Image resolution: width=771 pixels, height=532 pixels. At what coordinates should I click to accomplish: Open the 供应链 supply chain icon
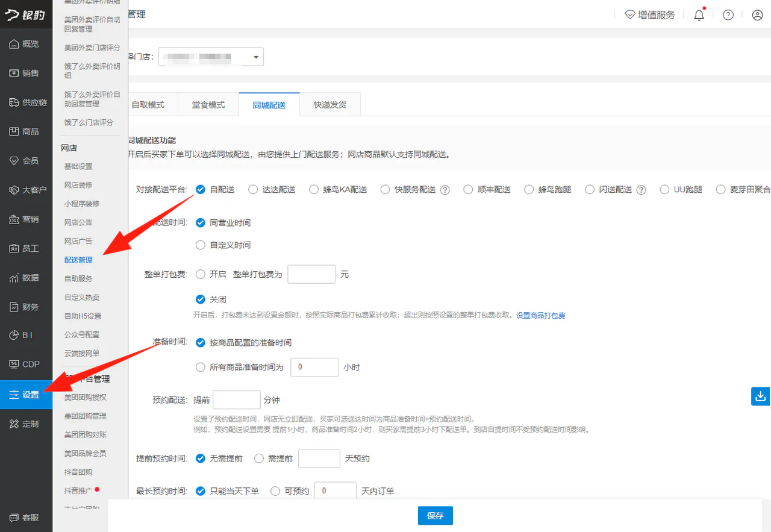(14, 102)
